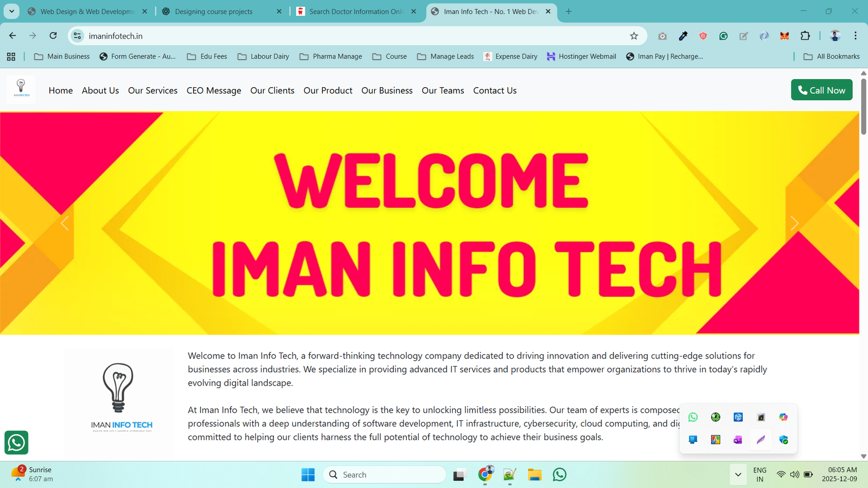This screenshot has width=868, height=488.
Task: Open the Contact Us page link
Action: 495,91
